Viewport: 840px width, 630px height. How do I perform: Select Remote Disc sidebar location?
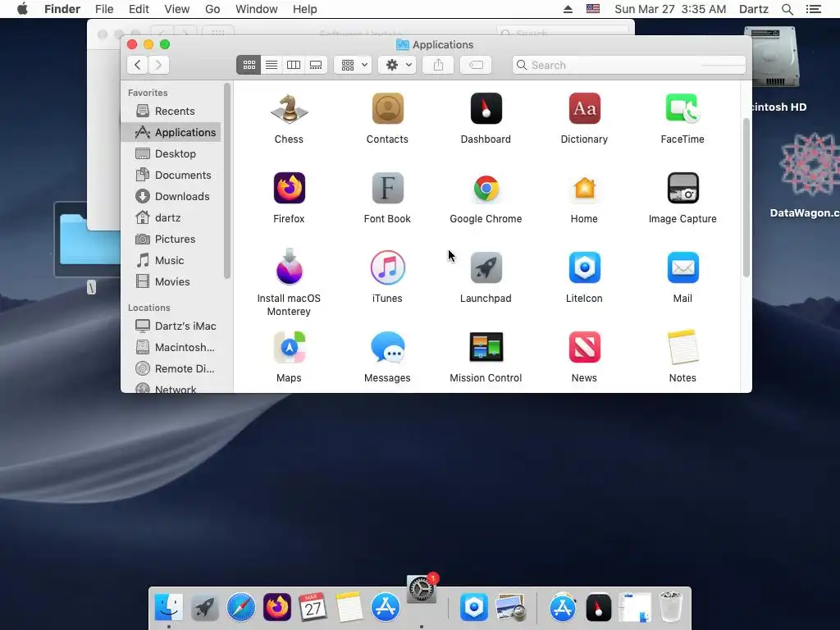click(171, 368)
